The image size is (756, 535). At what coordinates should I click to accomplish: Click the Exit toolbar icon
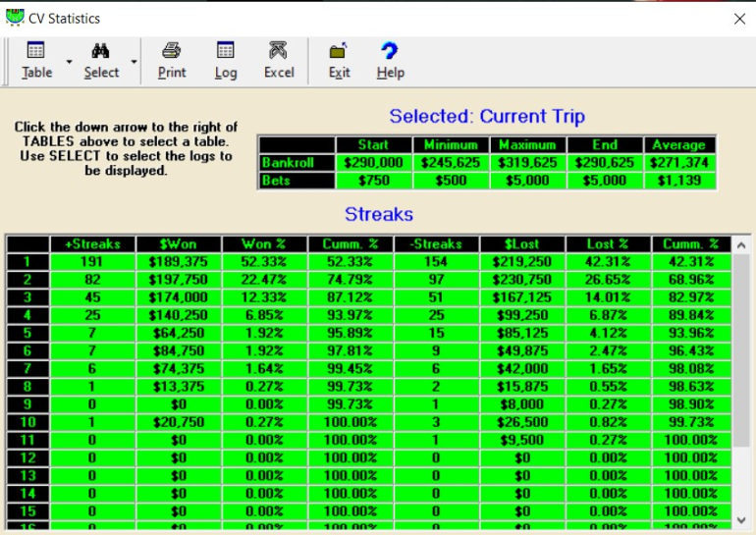click(339, 52)
